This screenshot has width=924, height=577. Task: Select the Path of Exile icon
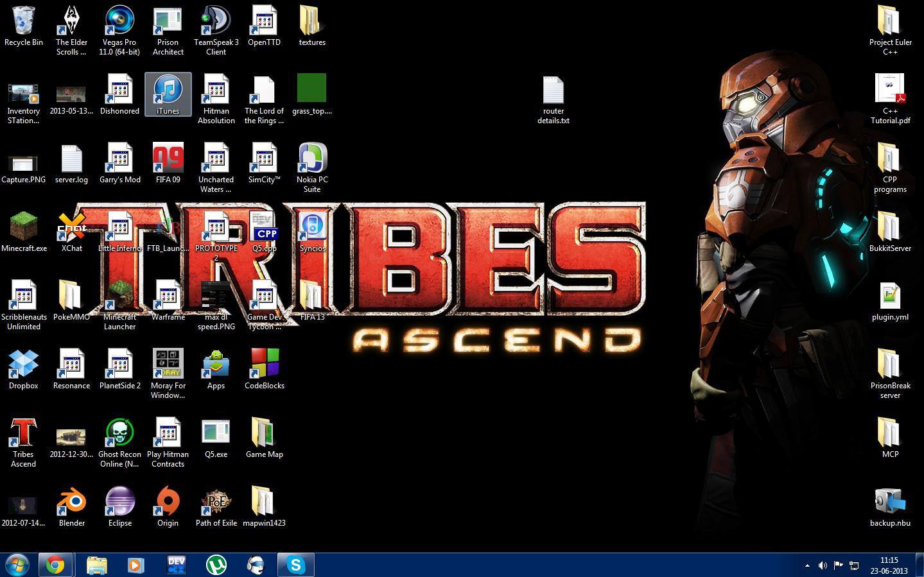point(216,507)
